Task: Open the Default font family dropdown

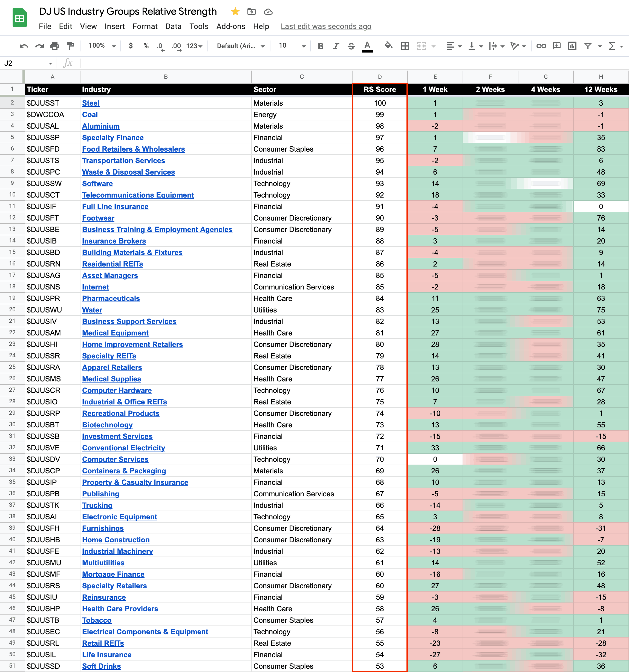Action: pyautogui.click(x=241, y=46)
